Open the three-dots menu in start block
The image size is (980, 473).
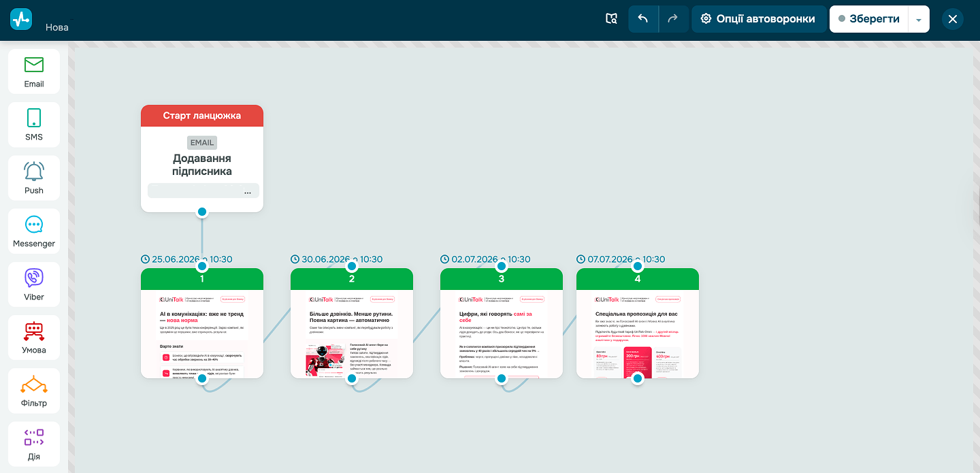click(248, 193)
